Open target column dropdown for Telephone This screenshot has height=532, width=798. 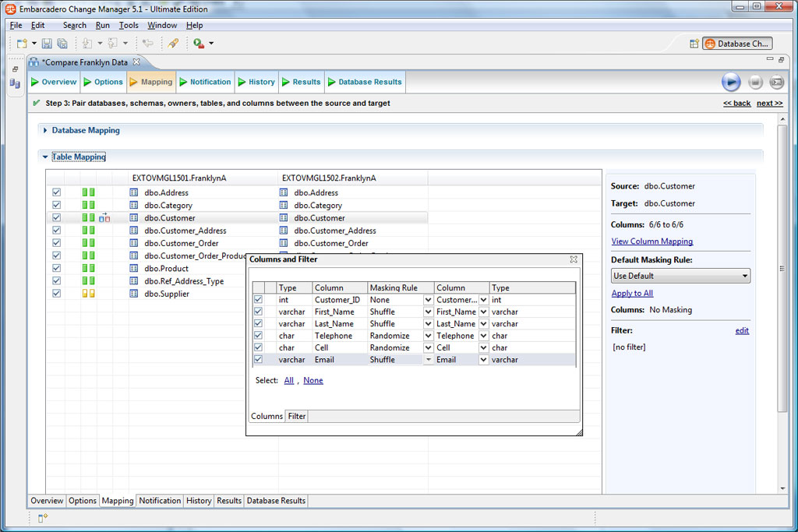483,336
